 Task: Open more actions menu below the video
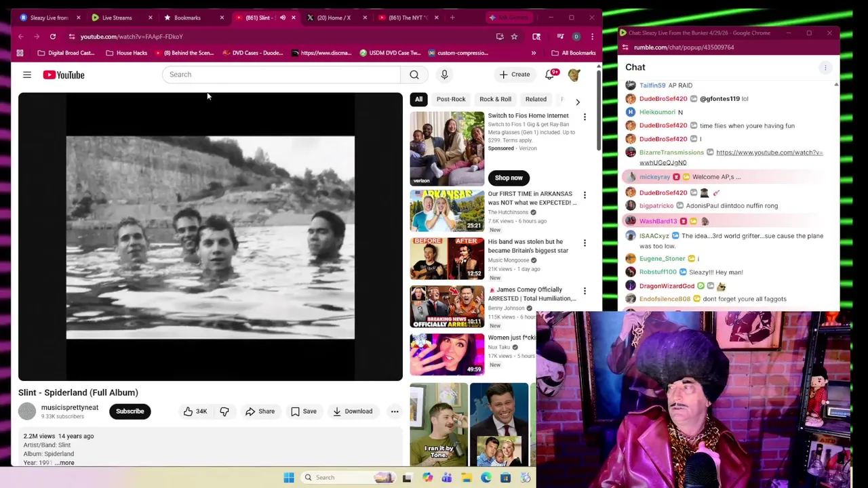click(x=395, y=411)
